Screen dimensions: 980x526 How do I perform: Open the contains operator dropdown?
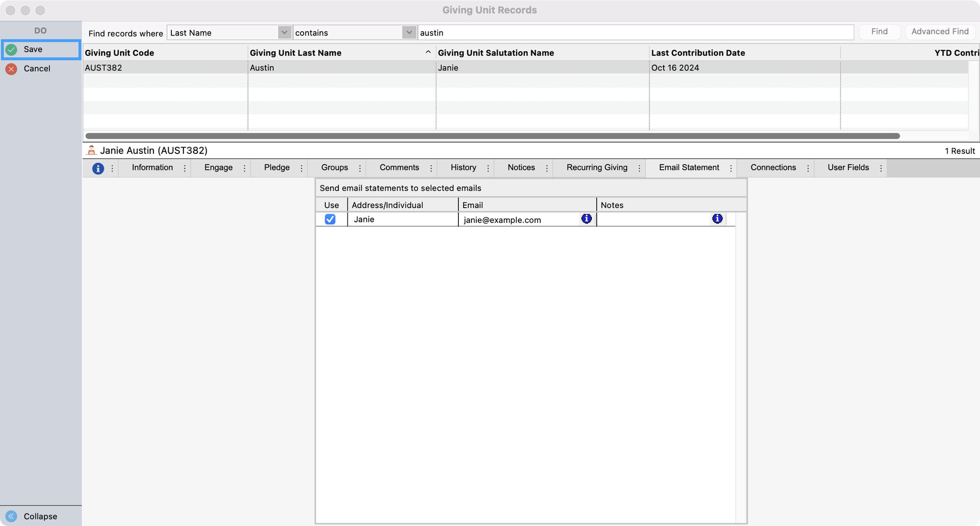409,33
